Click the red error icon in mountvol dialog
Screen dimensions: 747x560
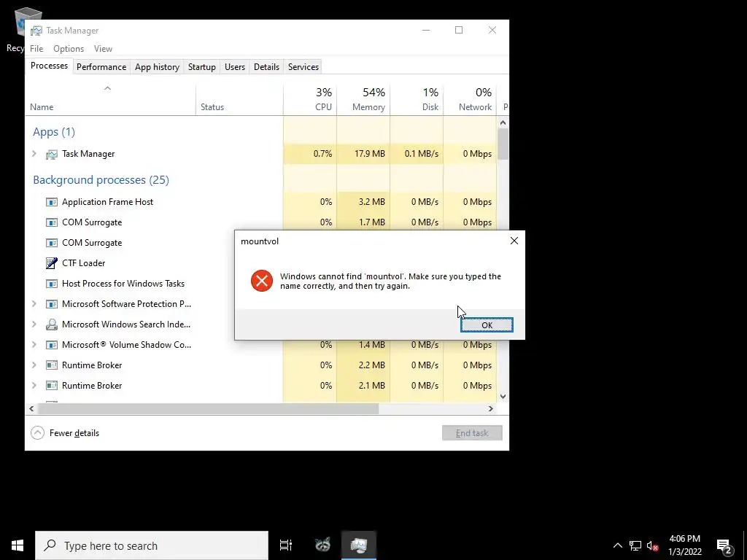[262, 281]
